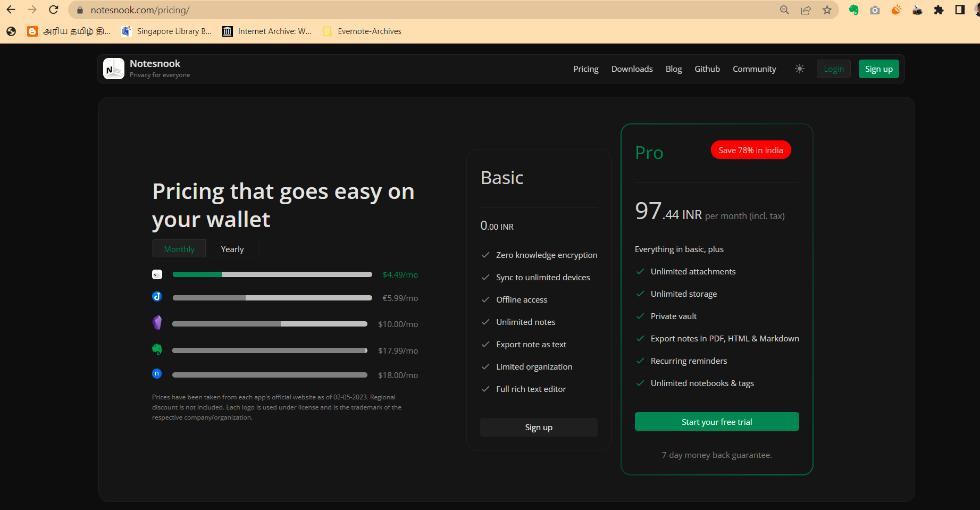Open the Blog nav item
The width and height of the screenshot is (980, 510).
674,69
